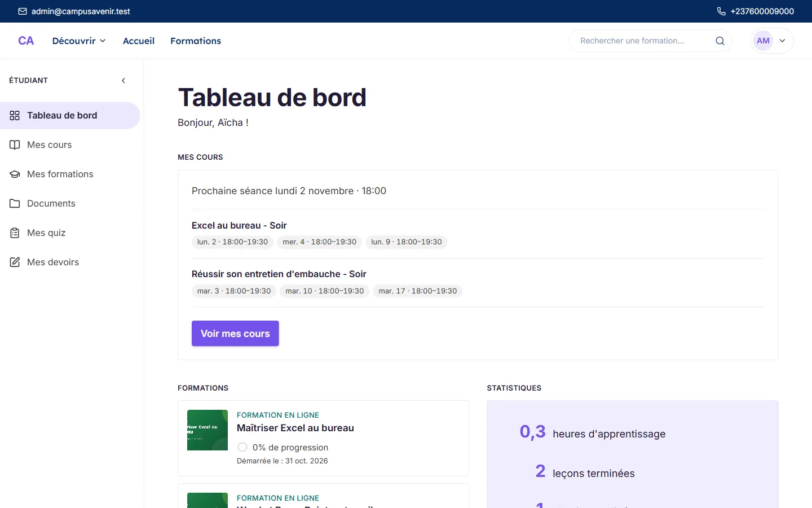Click the mer. 4 · 18:00–19:30 session chip
Screen dimensions: 812x508
coord(320,242)
